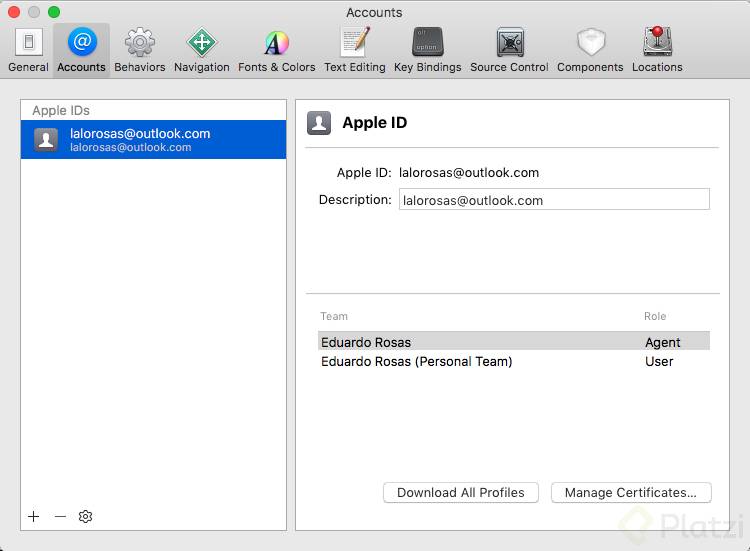
Task: Open Navigation preferences icon
Action: click(201, 42)
